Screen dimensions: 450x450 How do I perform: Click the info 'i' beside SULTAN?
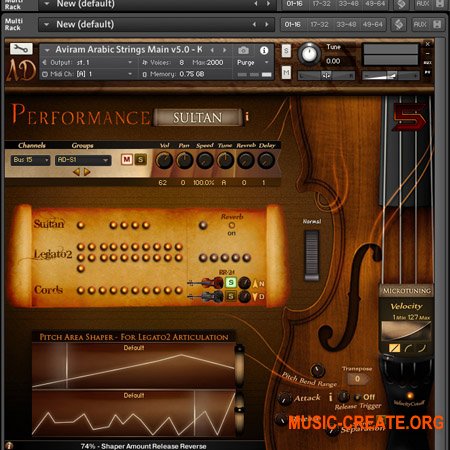point(247,117)
